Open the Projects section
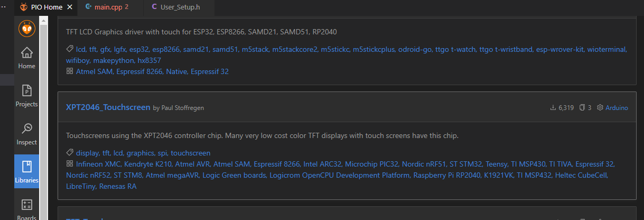This screenshot has width=644, height=220. click(26, 96)
